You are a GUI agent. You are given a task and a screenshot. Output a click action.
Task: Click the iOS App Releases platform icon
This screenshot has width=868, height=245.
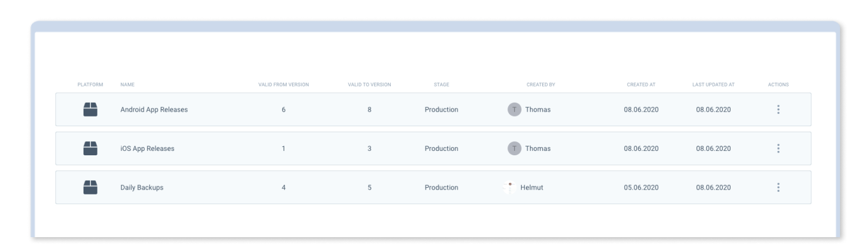pyautogui.click(x=90, y=149)
